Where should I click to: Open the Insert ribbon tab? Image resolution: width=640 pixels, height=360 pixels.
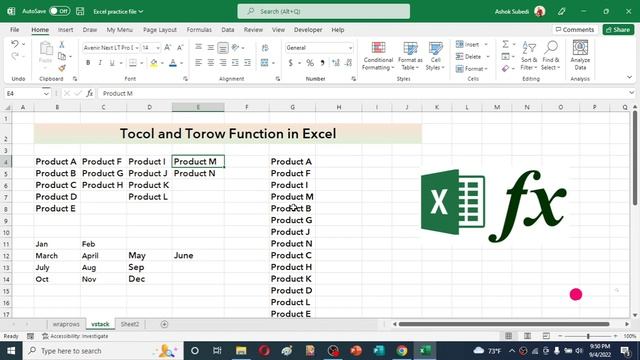pos(65,30)
